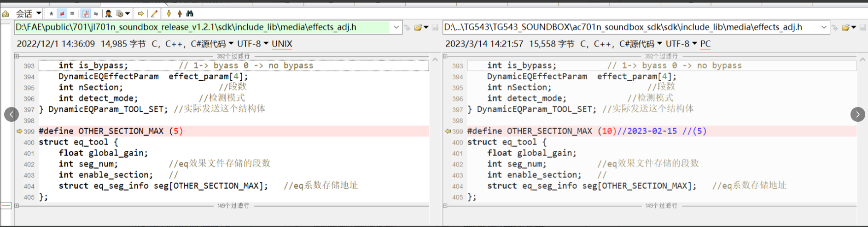Click the right reload file icon
The width and height of the screenshot is (868, 227).
point(835,28)
